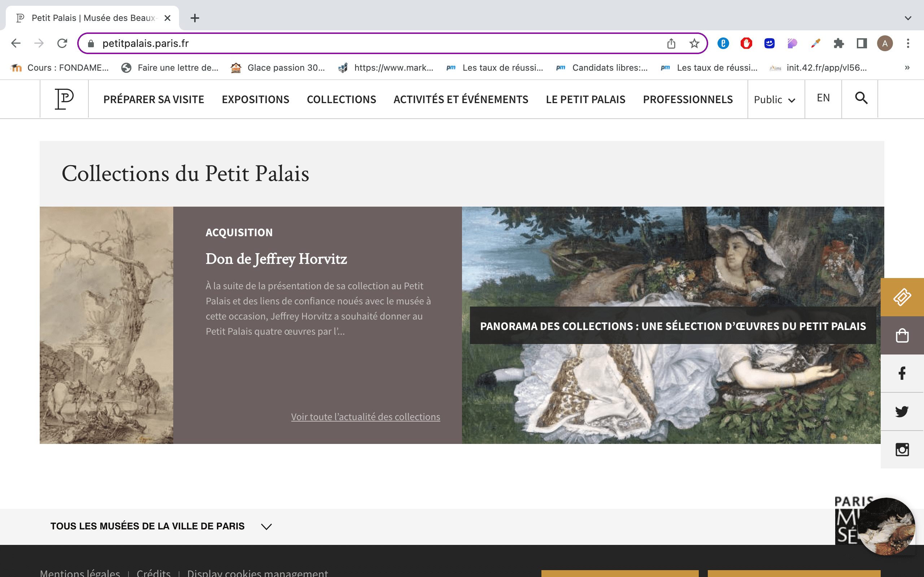Open the shopping bag icon

(x=902, y=335)
